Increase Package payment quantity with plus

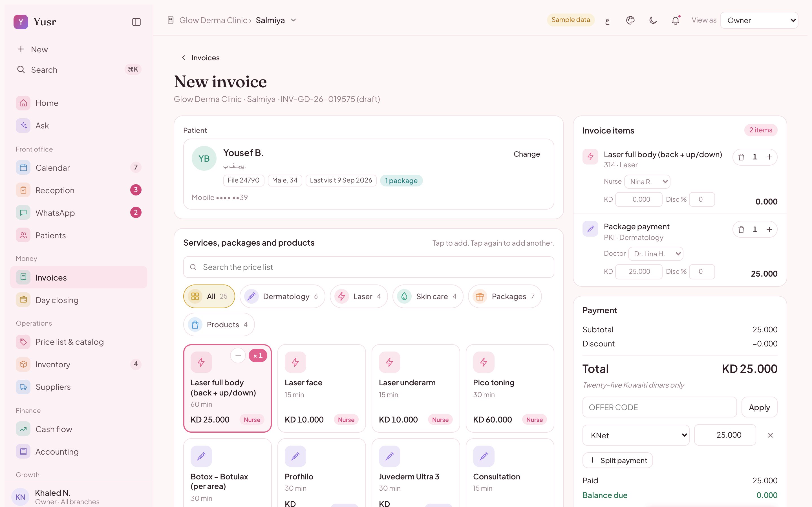click(769, 229)
